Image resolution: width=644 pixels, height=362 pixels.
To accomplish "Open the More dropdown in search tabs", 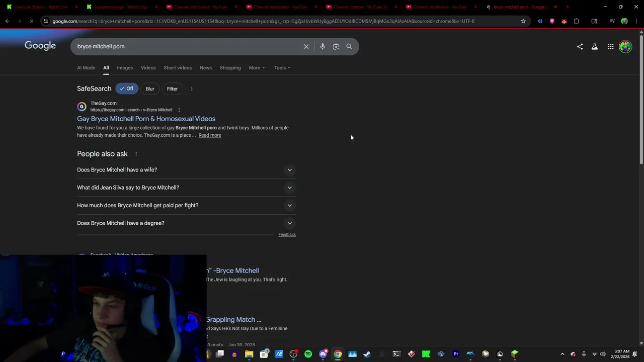I will (257, 68).
